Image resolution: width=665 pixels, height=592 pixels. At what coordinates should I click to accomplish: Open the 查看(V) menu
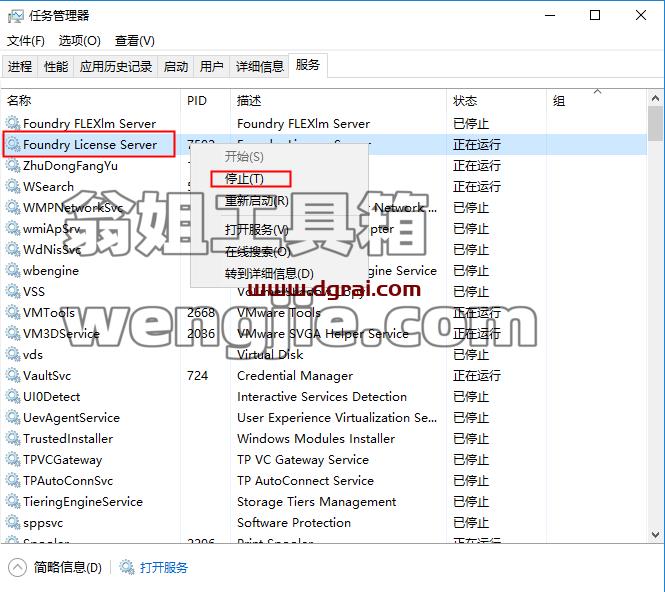[134, 41]
